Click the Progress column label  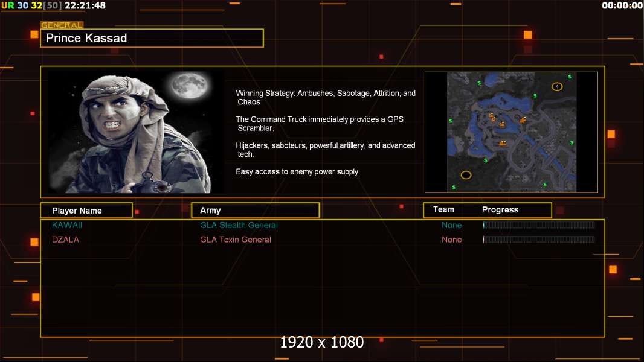tap(500, 209)
